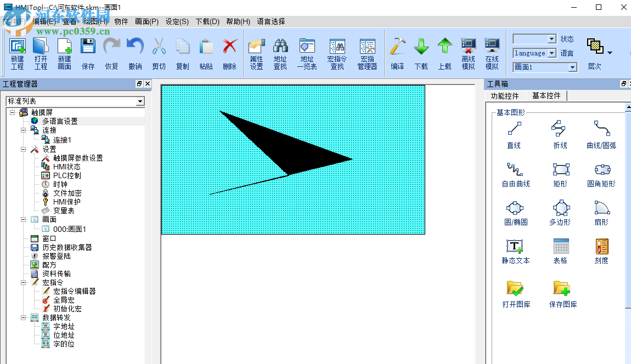Open the 帮助(H) menu
The image size is (631, 364).
[238, 22]
